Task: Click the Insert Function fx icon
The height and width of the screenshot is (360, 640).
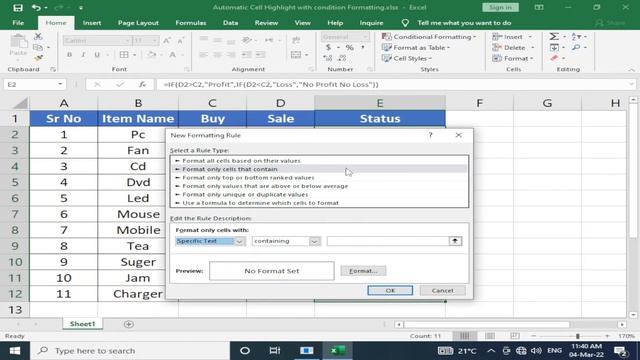Action: click(x=142, y=84)
